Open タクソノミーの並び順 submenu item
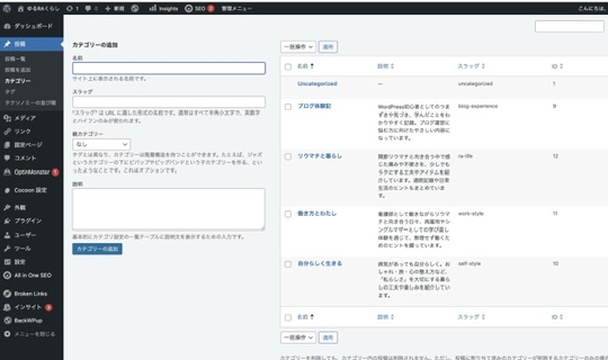The height and width of the screenshot is (360, 608). pyautogui.click(x=30, y=103)
